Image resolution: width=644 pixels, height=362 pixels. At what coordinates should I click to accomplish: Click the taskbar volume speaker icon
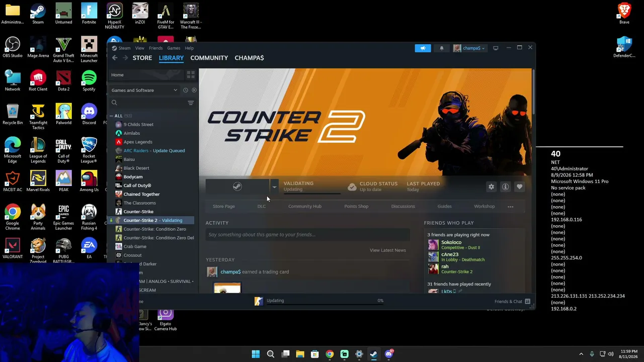point(612,354)
